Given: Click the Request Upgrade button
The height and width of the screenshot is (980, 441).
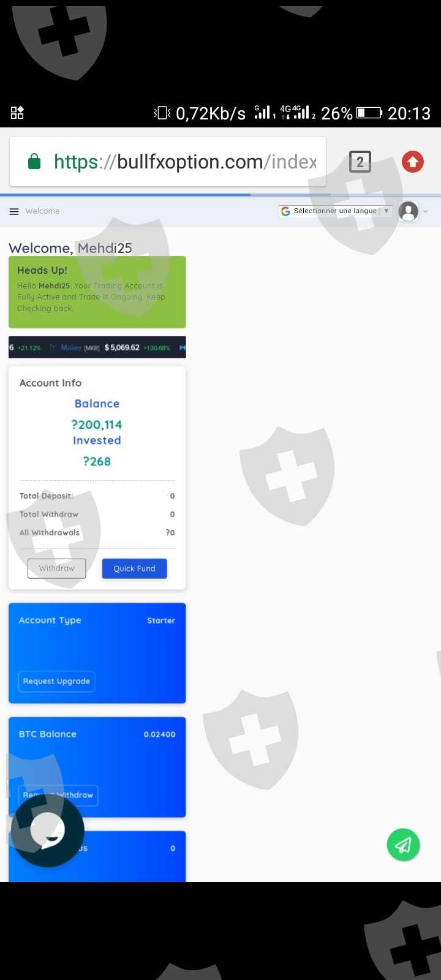Looking at the screenshot, I should click(56, 681).
